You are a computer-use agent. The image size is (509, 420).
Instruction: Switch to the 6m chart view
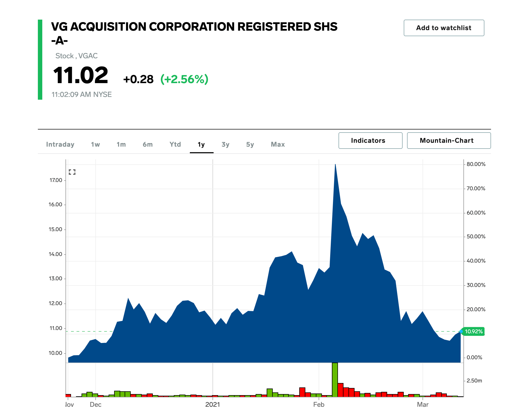coord(148,144)
